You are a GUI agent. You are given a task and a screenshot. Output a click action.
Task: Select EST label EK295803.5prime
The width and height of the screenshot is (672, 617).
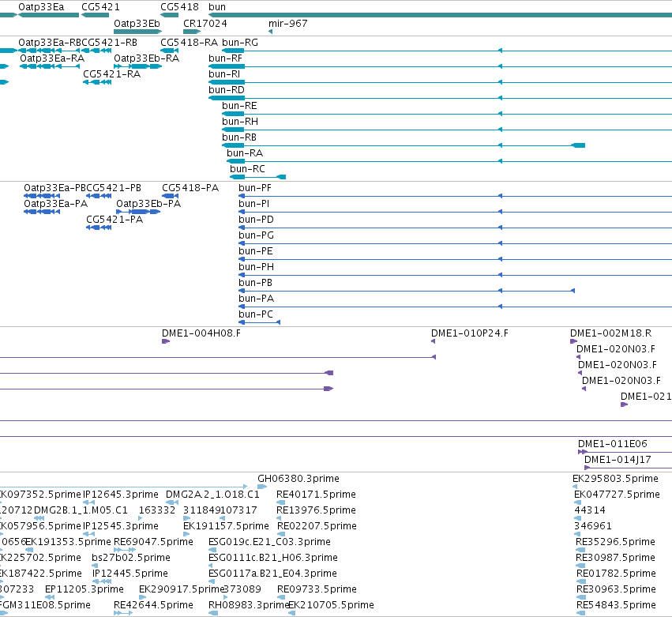coord(615,479)
